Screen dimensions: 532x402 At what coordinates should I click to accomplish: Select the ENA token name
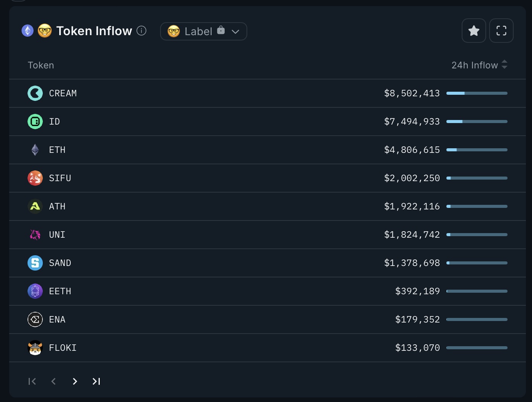tap(57, 319)
